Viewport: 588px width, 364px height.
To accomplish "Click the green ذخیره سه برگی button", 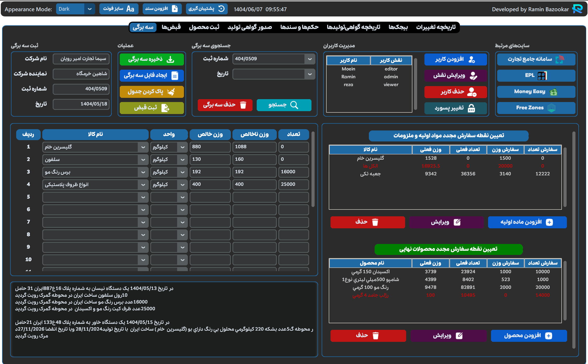I will click(152, 59).
